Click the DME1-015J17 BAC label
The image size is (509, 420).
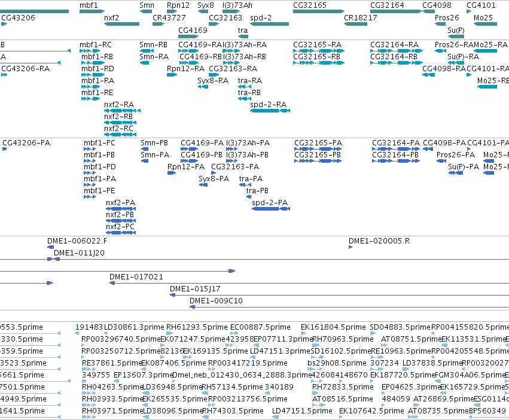(195, 289)
